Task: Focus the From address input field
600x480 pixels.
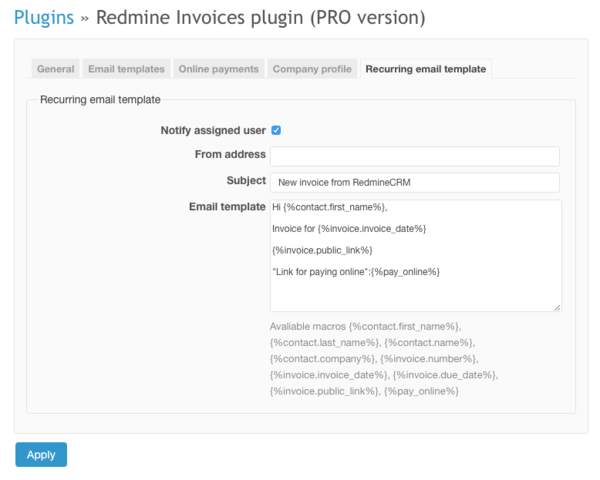Action: coord(414,156)
